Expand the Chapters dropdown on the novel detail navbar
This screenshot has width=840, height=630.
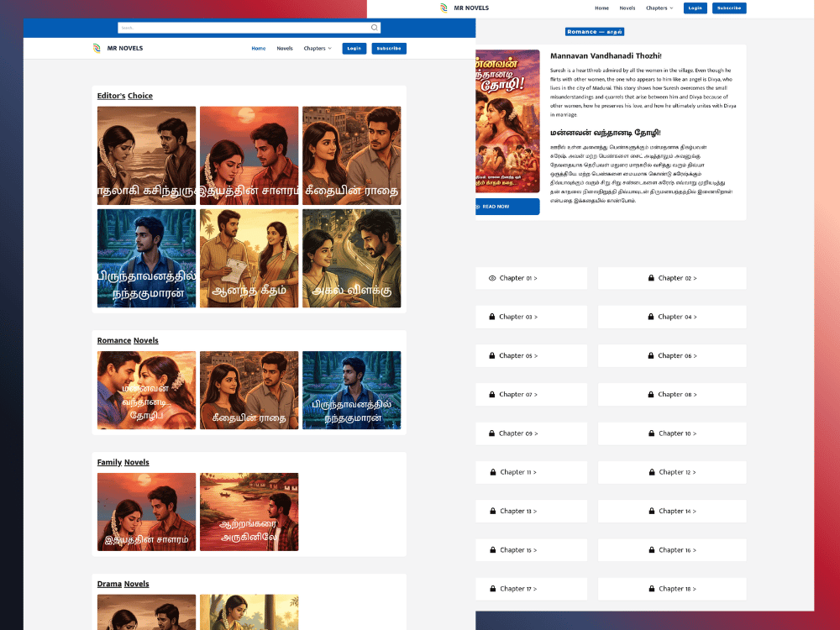(x=659, y=8)
